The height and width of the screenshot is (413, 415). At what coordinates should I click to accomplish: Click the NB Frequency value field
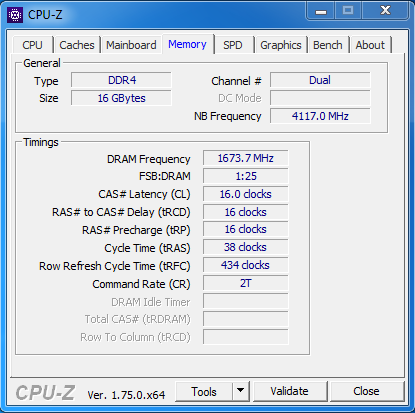(x=320, y=116)
